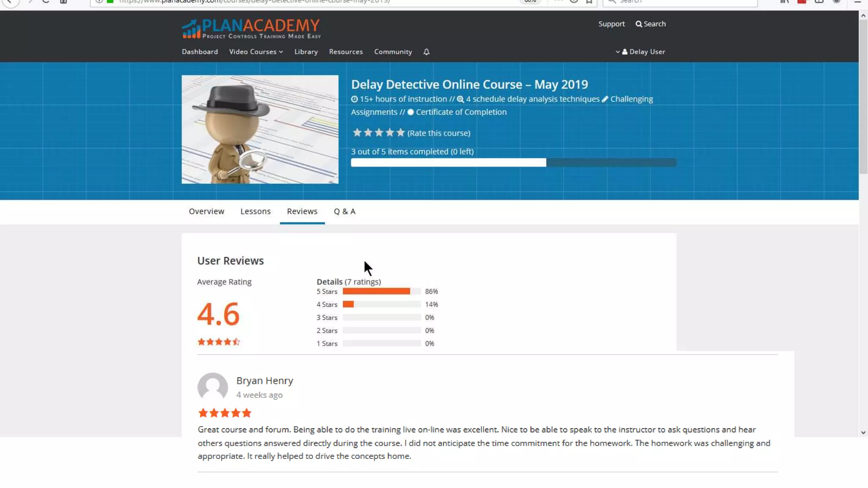Image resolution: width=868 pixels, height=488 pixels.
Task: Open the Delay User account menu chevron
Action: (x=618, y=52)
